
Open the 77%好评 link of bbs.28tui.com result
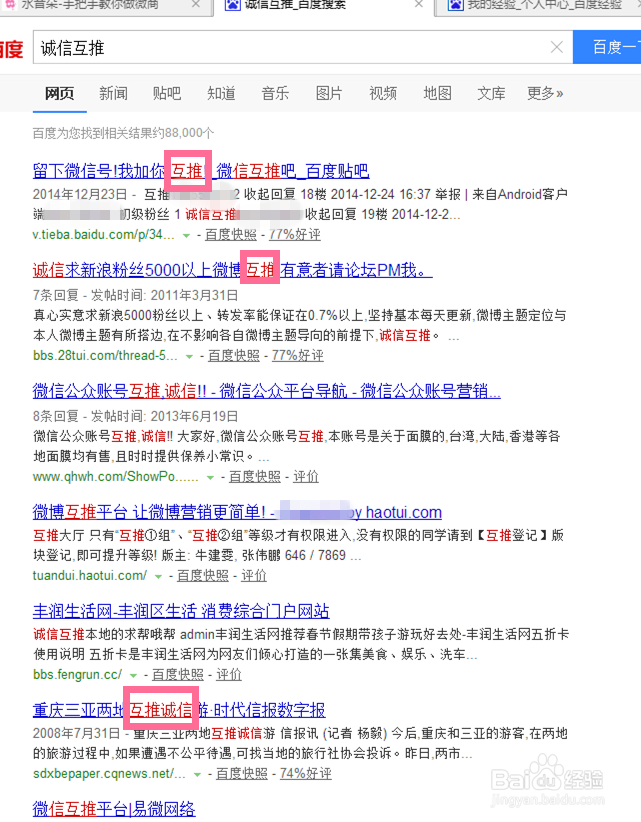298,356
